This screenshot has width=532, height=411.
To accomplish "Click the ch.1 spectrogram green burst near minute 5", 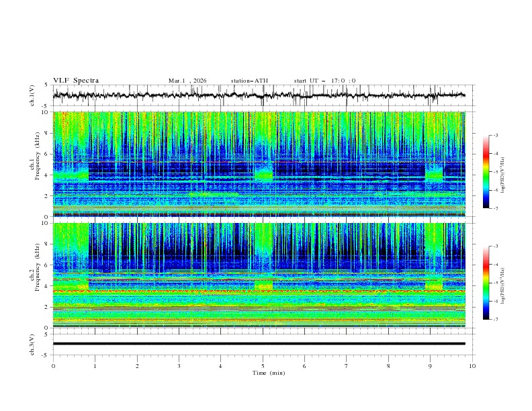I will click(263, 175).
